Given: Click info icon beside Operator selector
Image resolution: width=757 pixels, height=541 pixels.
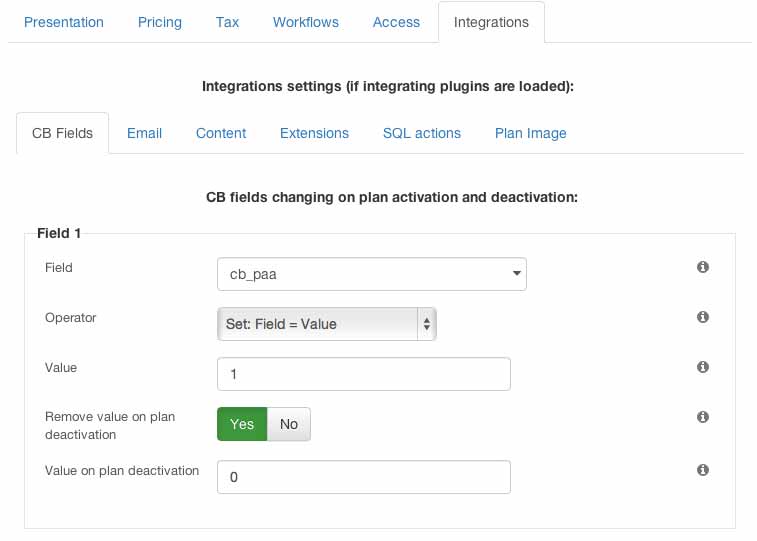Looking at the screenshot, I should (x=702, y=317).
